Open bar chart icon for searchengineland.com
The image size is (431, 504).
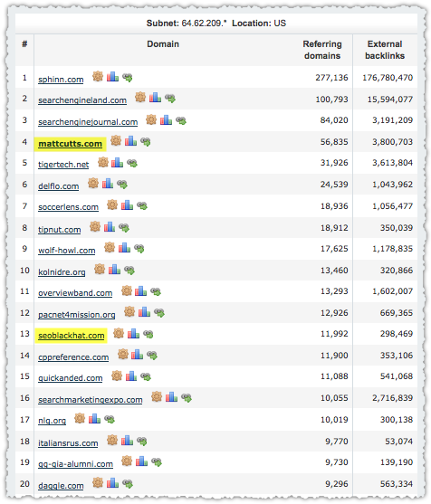pyautogui.click(x=155, y=98)
